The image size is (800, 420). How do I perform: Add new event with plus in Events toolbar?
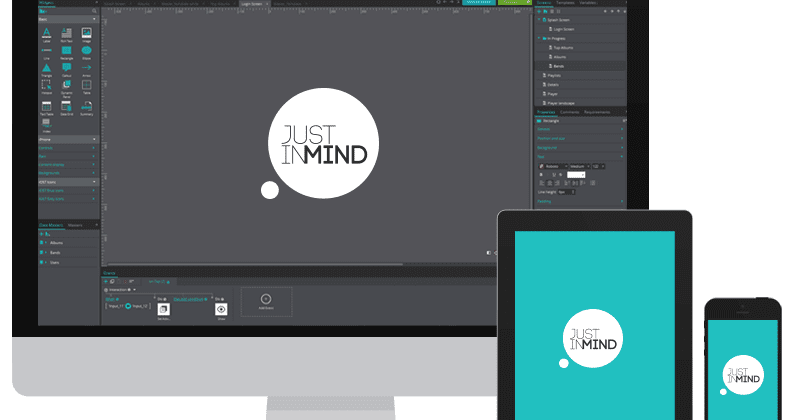click(106, 281)
